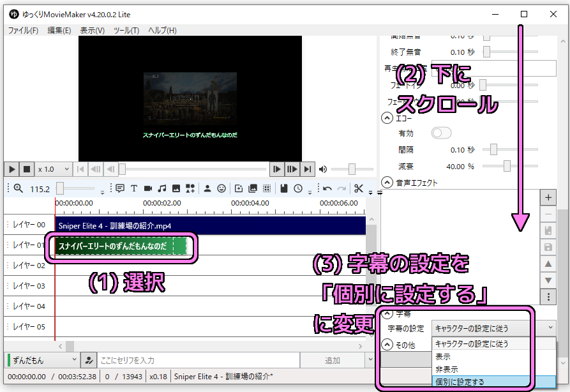Click the timeline zoom magnifier icon
Screen dimensions: 570x392
(18, 188)
